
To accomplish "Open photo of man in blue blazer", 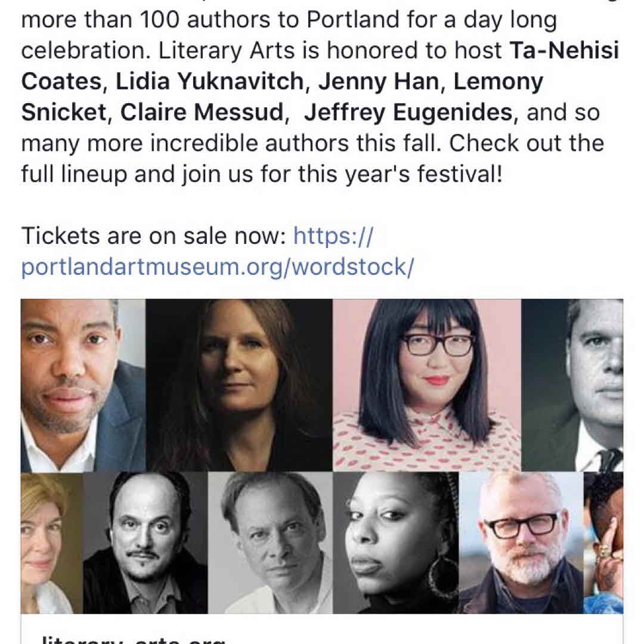I will pos(83,385).
